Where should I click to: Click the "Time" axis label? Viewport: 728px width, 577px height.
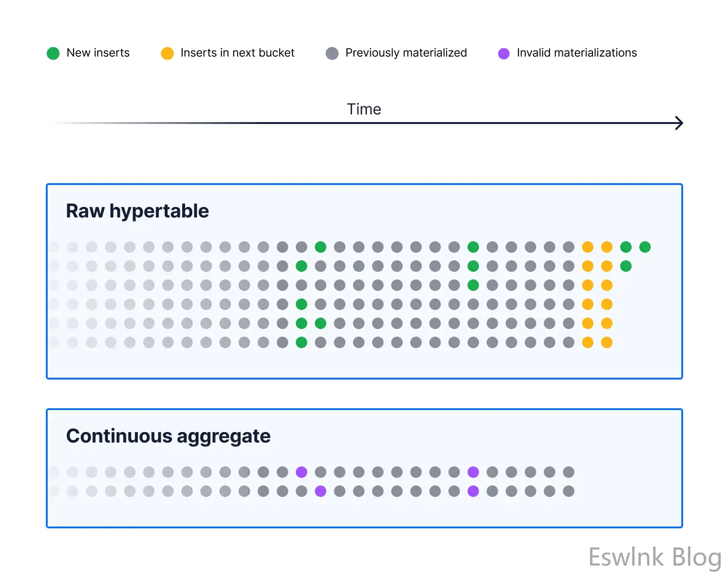[364, 109]
